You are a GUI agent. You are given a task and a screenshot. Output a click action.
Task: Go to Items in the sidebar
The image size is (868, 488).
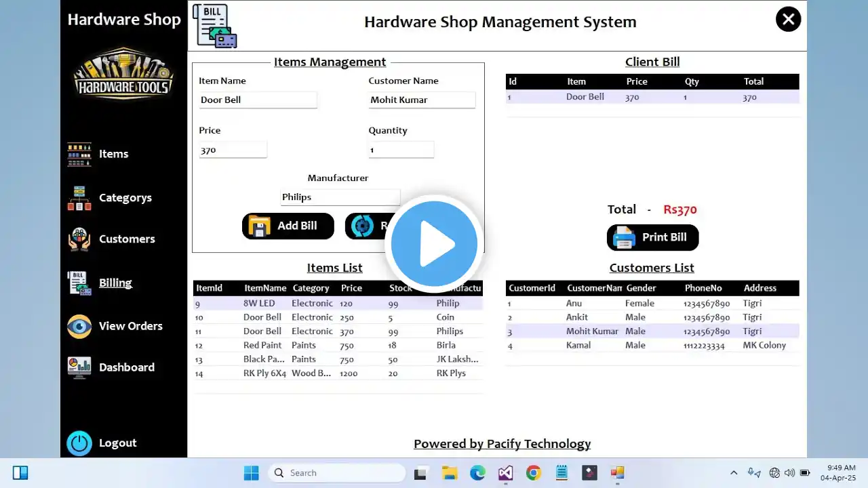[x=113, y=155]
